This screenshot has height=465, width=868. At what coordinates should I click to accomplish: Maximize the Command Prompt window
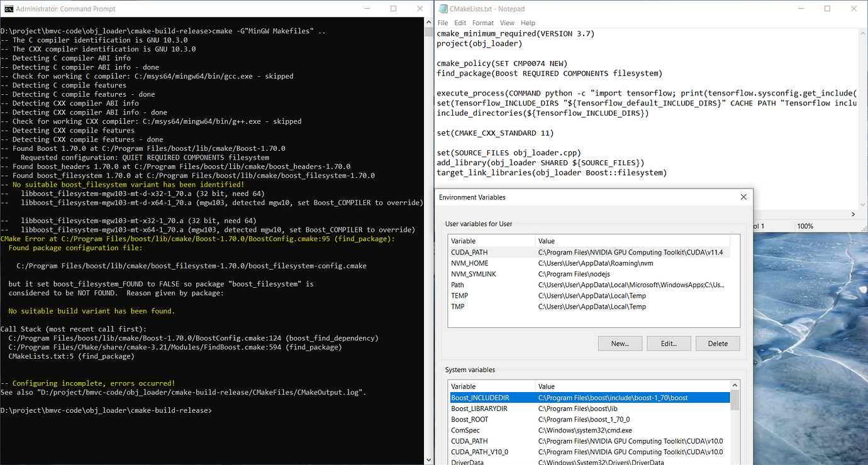[393, 9]
